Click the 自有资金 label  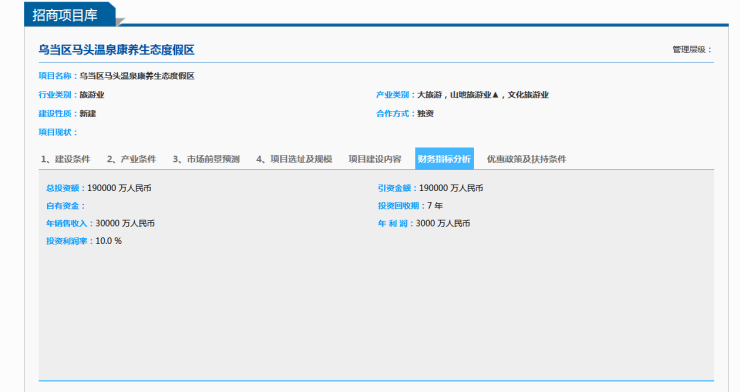coord(65,206)
